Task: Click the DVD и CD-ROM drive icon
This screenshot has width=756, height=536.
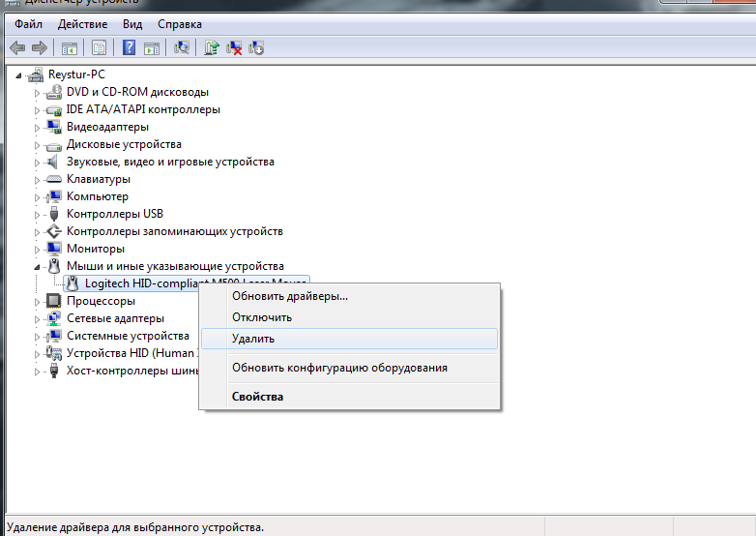Action: tap(54, 92)
